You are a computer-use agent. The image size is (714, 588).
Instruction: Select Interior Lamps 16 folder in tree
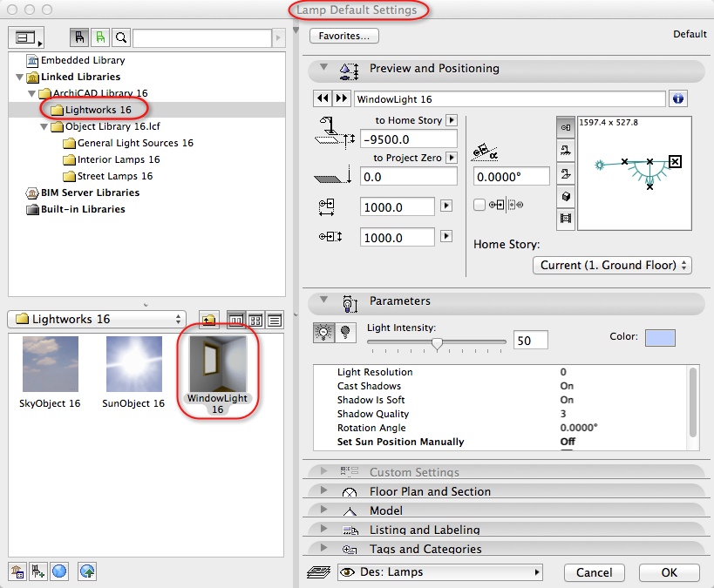pos(119,159)
